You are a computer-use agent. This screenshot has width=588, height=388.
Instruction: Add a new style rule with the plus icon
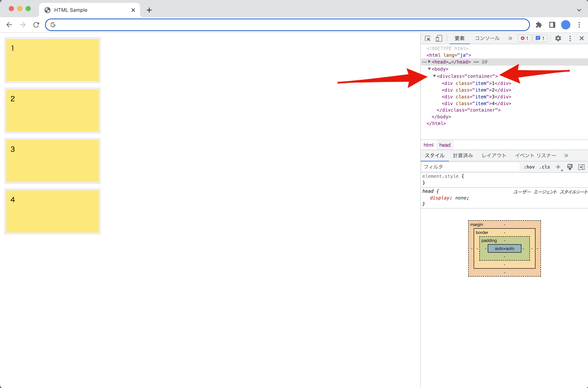click(x=558, y=167)
